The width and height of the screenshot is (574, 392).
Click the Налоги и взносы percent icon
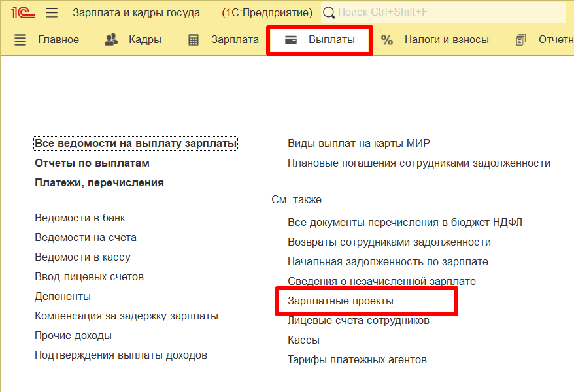pos(387,40)
